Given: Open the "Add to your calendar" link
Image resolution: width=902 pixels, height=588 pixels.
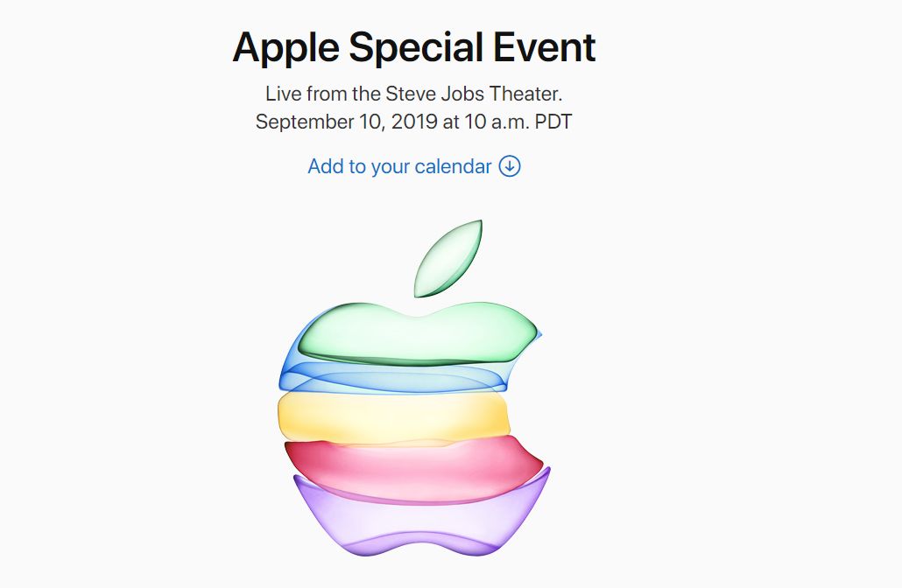Looking at the screenshot, I should click(414, 166).
